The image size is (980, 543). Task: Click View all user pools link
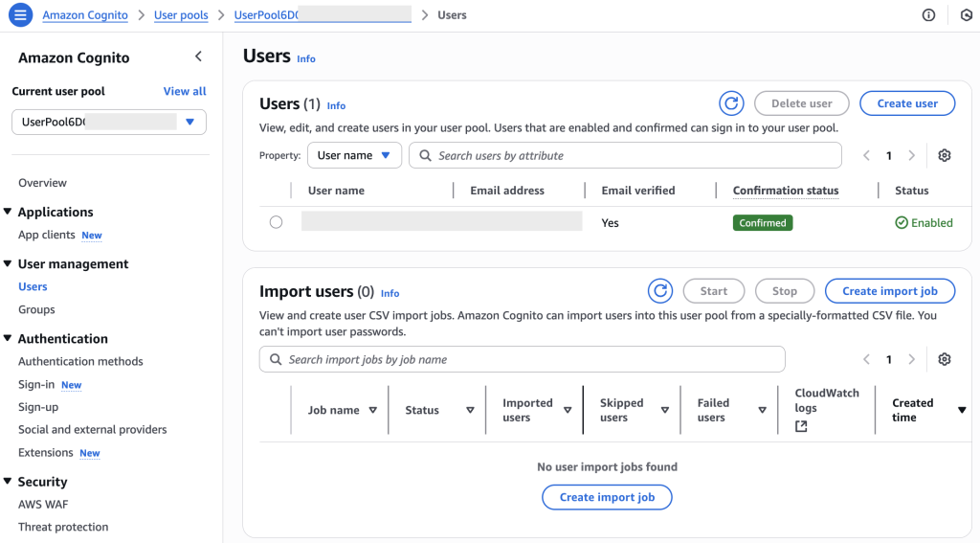tap(185, 91)
